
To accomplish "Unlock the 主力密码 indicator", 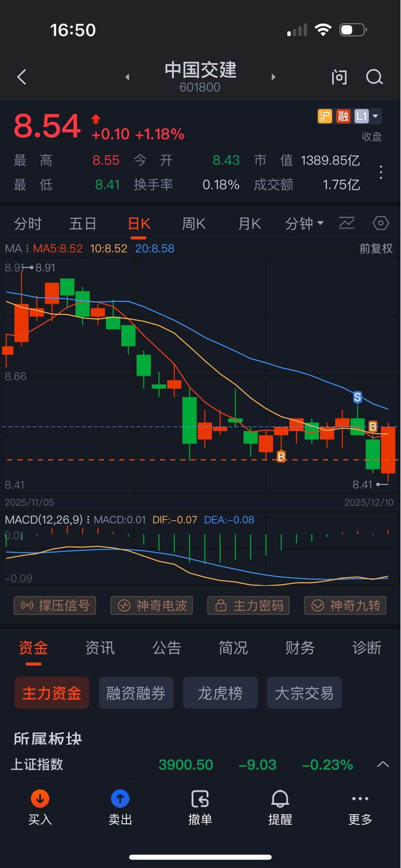I will click(x=248, y=606).
